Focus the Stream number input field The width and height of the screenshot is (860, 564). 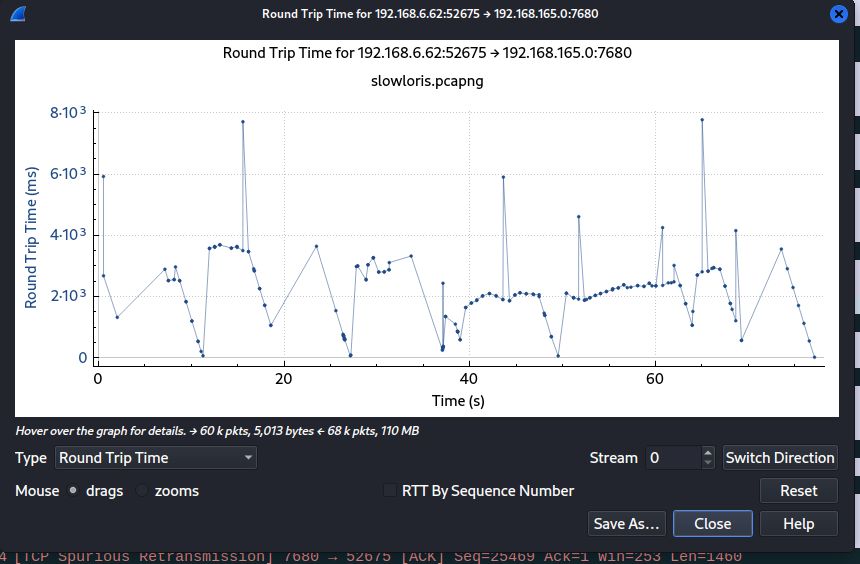pos(672,458)
